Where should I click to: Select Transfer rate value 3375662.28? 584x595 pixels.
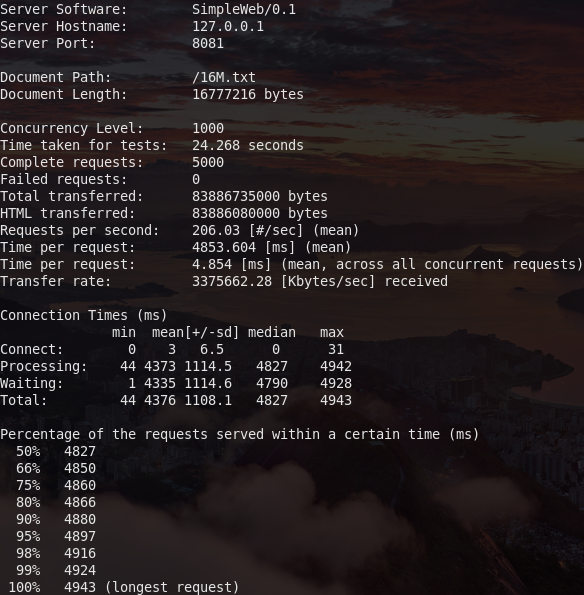tap(232, 282)
